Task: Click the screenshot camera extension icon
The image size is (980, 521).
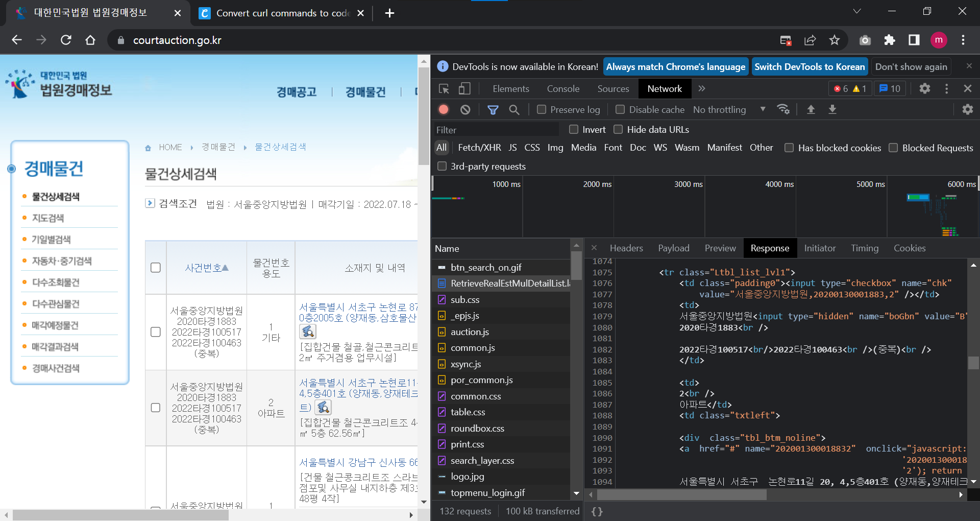Action: pyautogui.click(x=865, y=40)
